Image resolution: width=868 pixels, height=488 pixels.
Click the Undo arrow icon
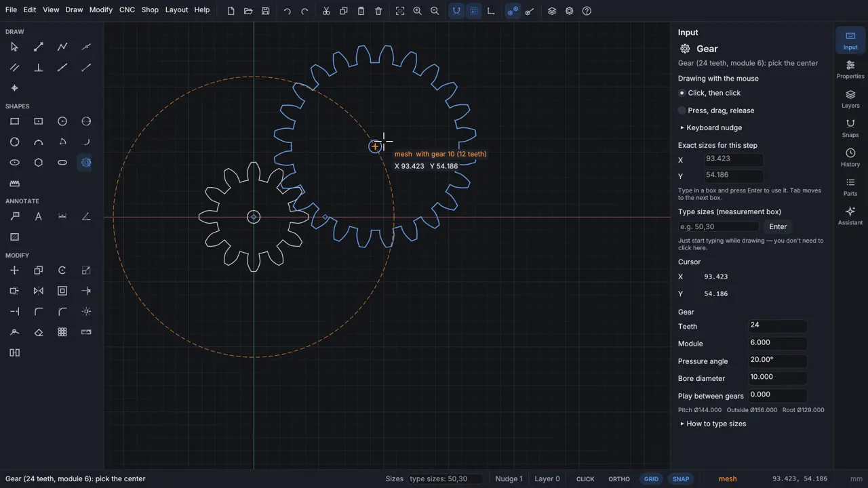tap(288, 11)
